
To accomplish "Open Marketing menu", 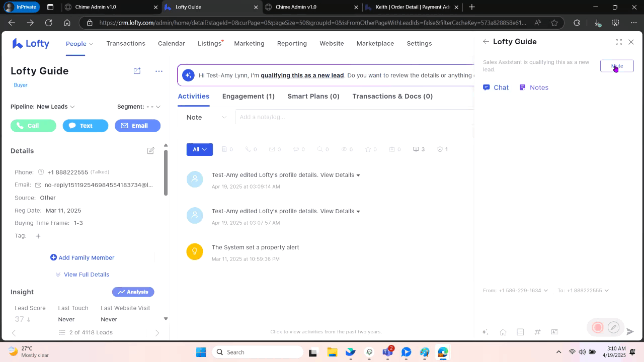I will point(249,44).
